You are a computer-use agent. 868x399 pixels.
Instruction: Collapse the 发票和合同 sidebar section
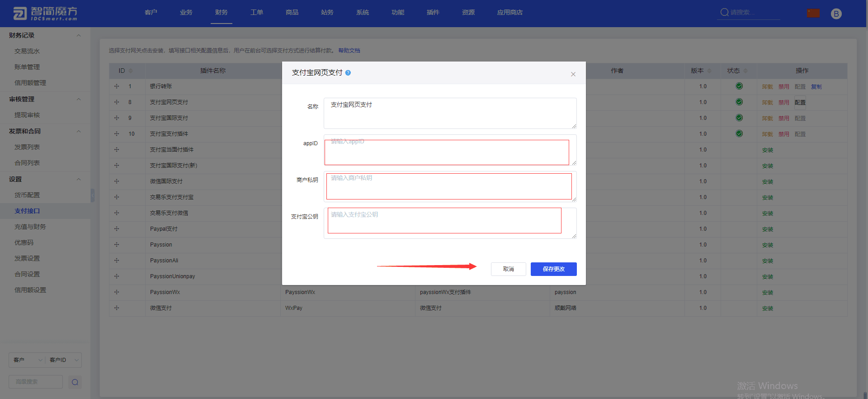coord(79,131)
